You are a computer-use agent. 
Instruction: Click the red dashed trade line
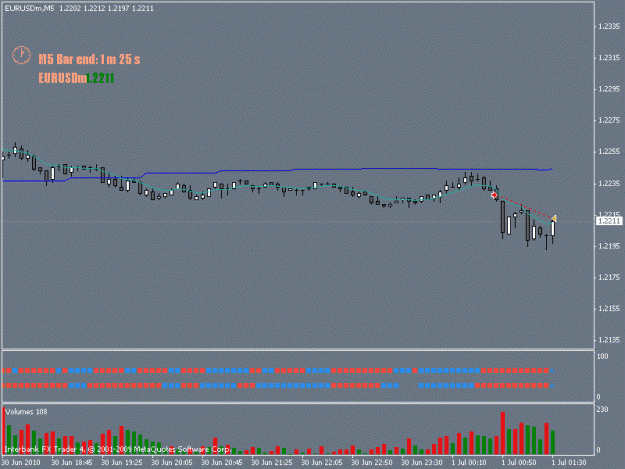coord(524,206)
